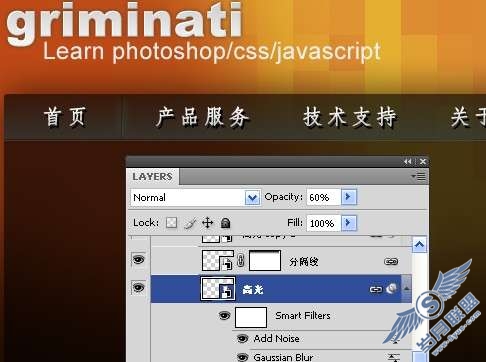
Task: Select the LAYERS tab
Action: [x=152, y=176]
